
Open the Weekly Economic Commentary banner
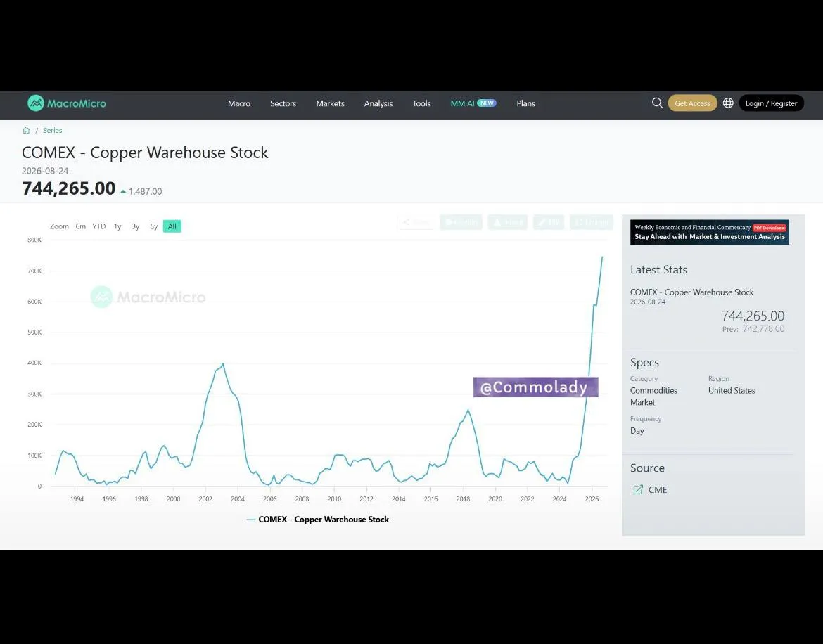[709, 232]
